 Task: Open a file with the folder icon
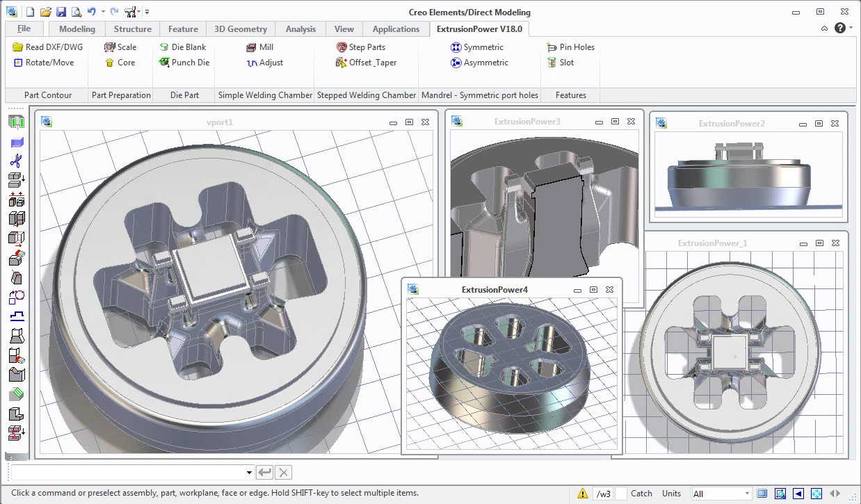(45, 12)
